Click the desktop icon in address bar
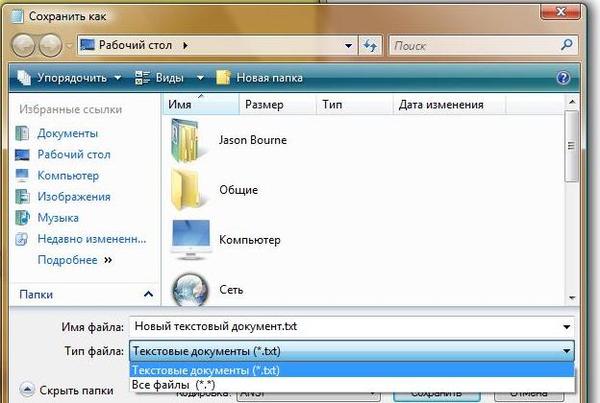The width and height of the screenshot is (600, 403). (87, 45)
